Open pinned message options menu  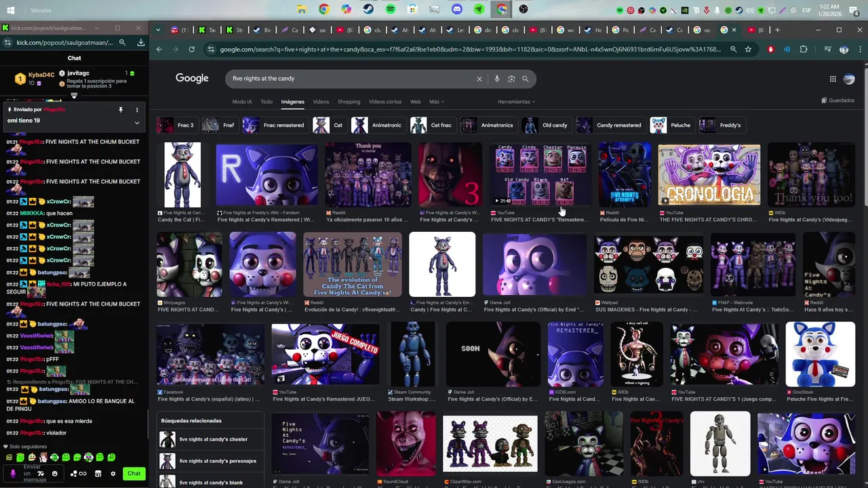[137, 110]
